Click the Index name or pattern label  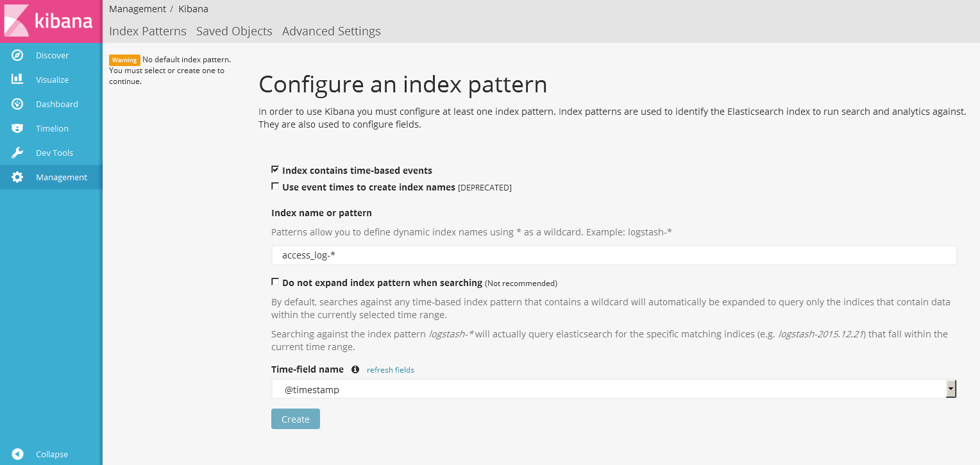(x=321, y=213)
